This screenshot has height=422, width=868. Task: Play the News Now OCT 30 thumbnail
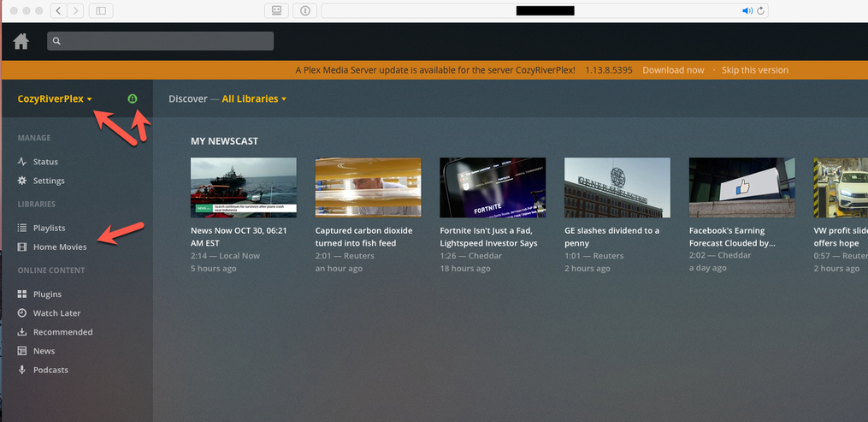[x=244, y=187]
